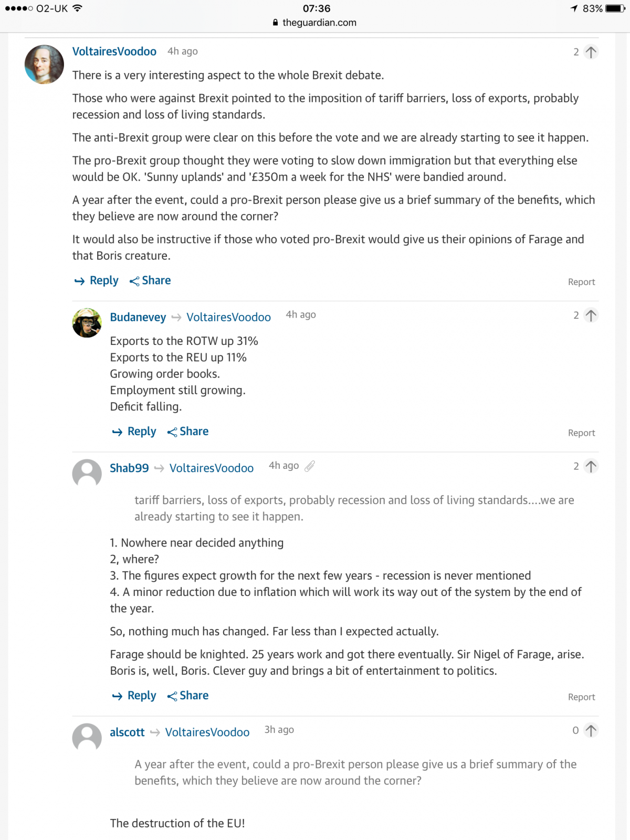
Task: Open VoltairesVoodoo link beside Shab99's name
Action: (211, 468)
